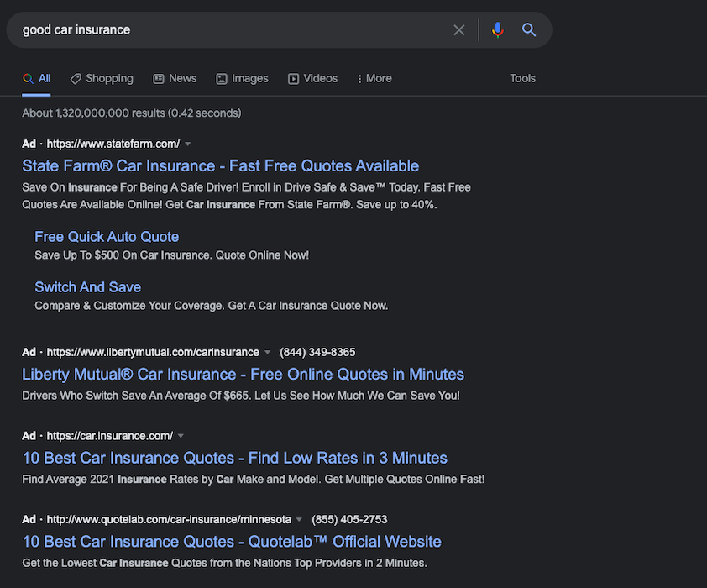Open the Liberty Mutual Car Insurance headline
Screen dimensions: 707x588
pyautogui.click(x=243, y=375)
